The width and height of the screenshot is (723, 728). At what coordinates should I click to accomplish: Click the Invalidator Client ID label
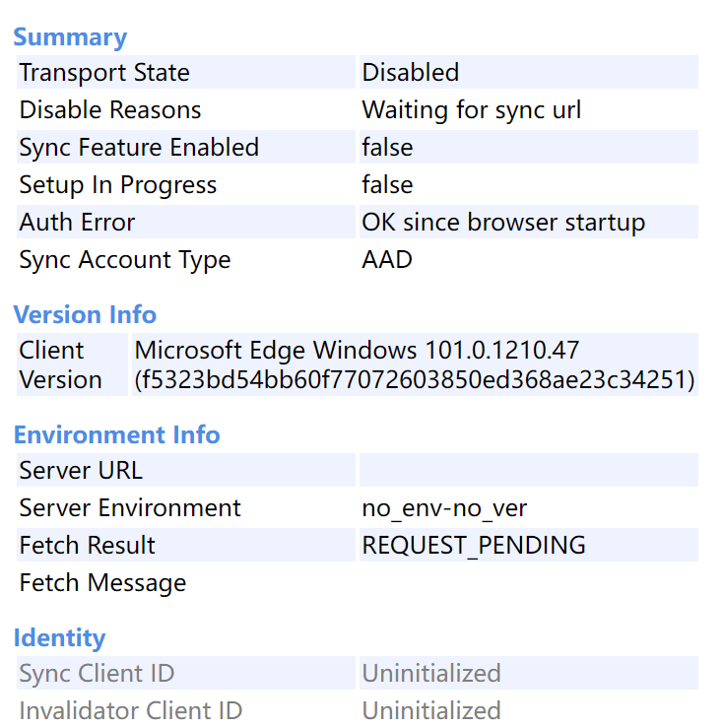(131, 711)
